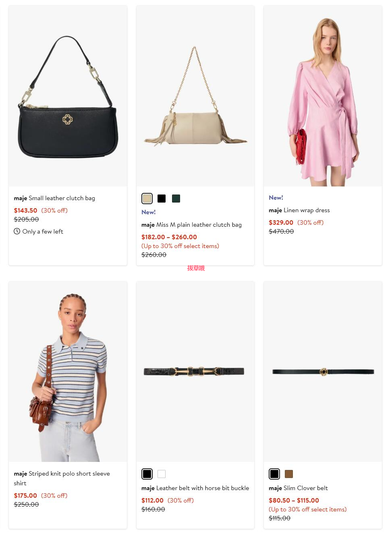
Task: Open the horse bit buckle belt image
Action: [x=195, y=371]
